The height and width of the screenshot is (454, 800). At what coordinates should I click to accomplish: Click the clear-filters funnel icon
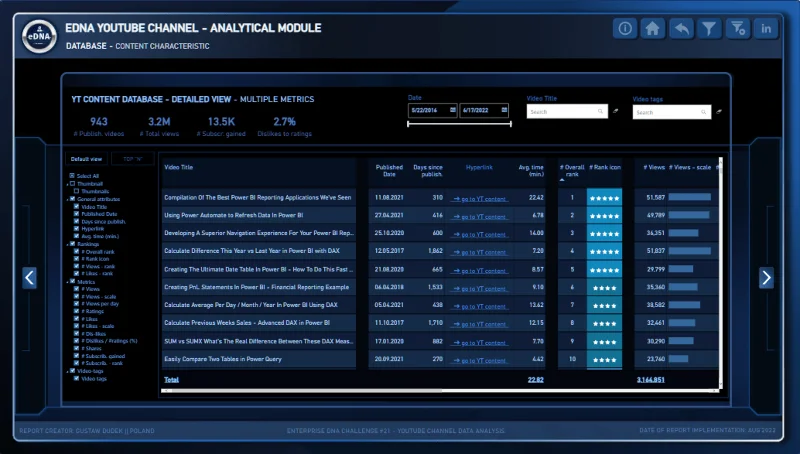738,29
